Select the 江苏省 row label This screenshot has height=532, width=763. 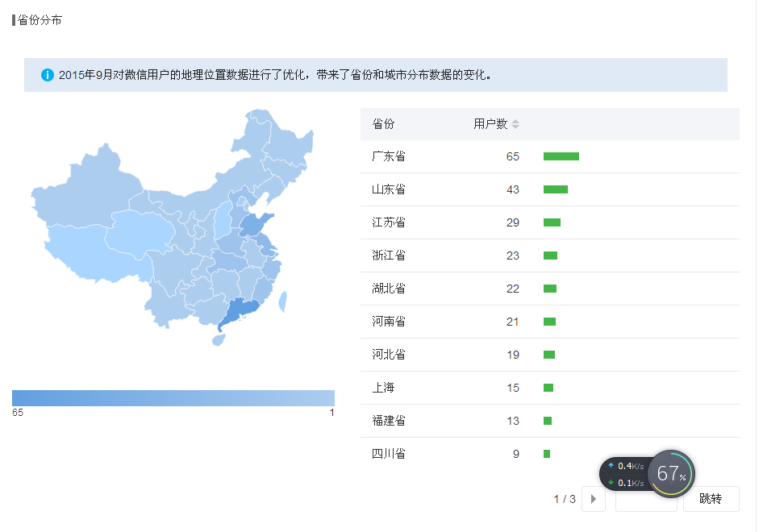click(388, 222)
